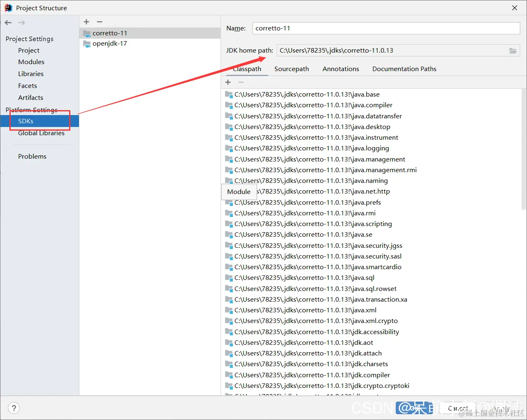Click folder icon beside java.compiler entry
The width and height of the screenshot is (527, 420).
tap(229, 105)
